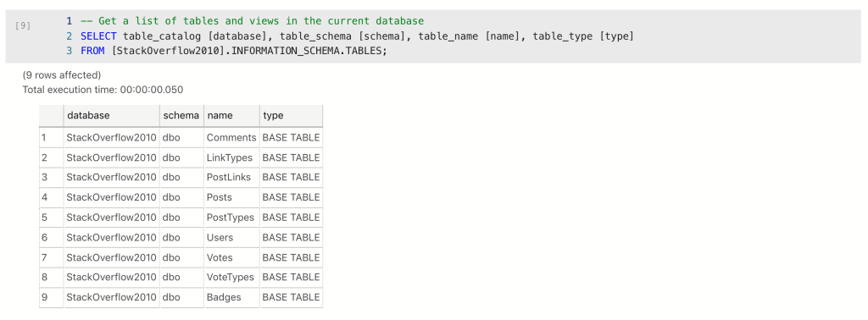Click the 'Votes' name cell

point(231,257)
